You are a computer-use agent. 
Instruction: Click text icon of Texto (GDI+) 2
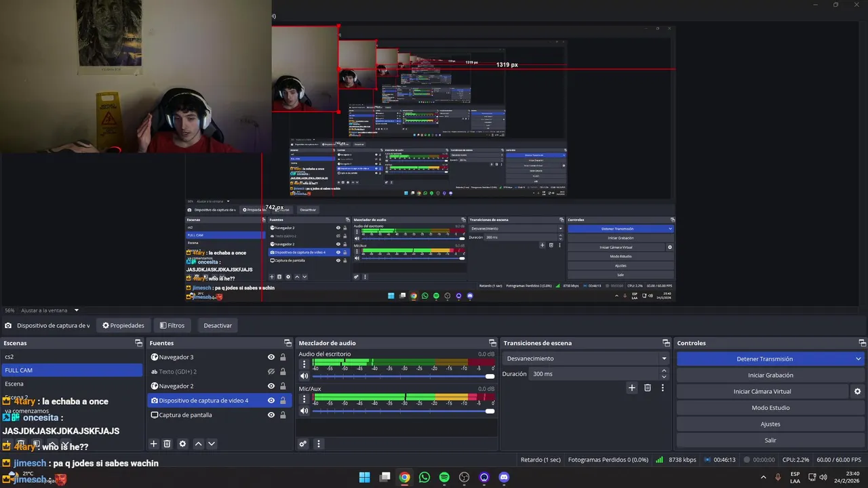point(154,371)
